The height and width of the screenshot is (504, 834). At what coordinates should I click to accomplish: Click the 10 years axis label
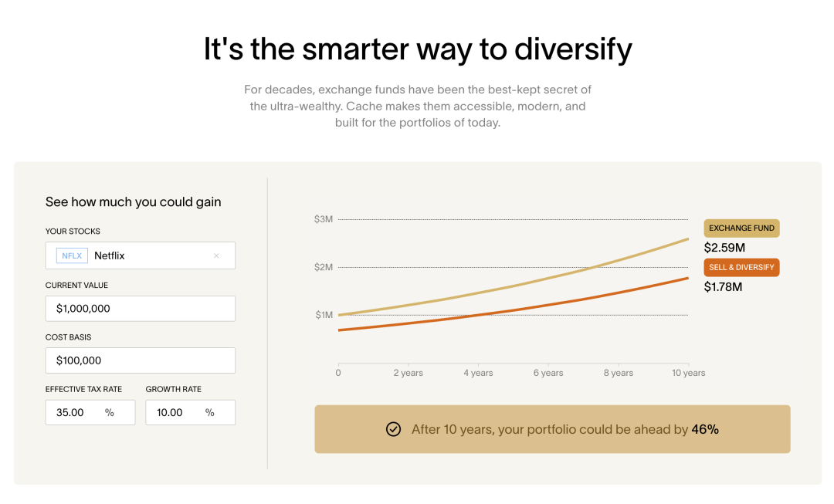click(688, 373)
